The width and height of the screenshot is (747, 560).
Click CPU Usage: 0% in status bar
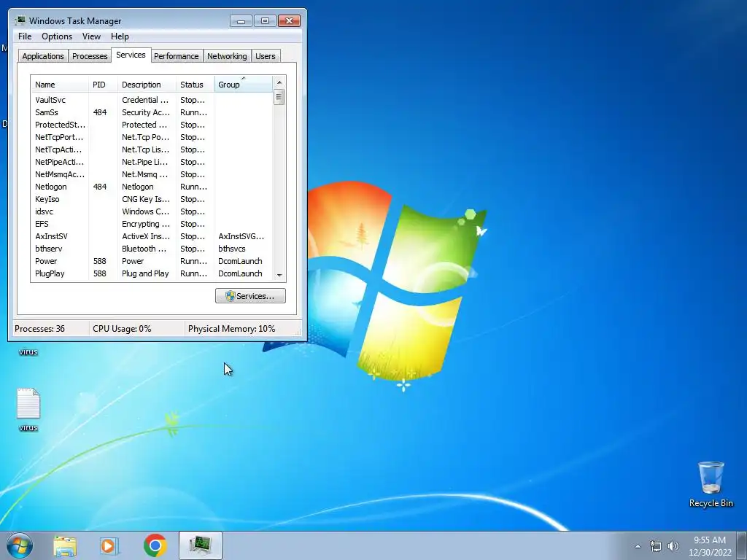coord(122,329)
